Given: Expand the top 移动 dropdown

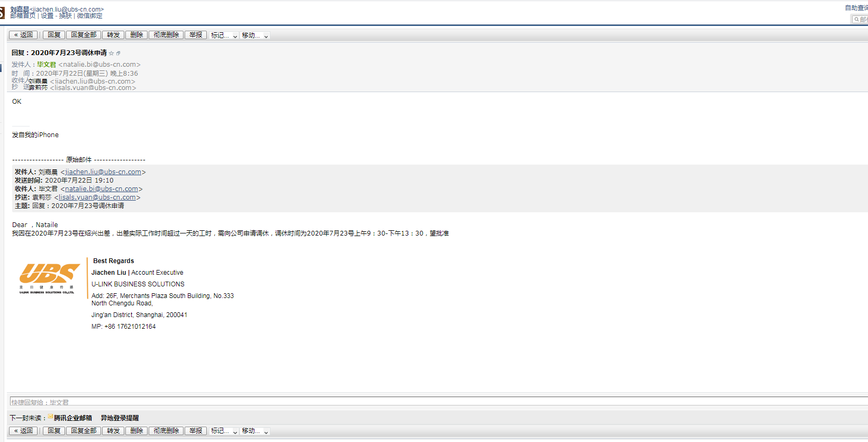Looking at the screenshot, I should (255, 35).
